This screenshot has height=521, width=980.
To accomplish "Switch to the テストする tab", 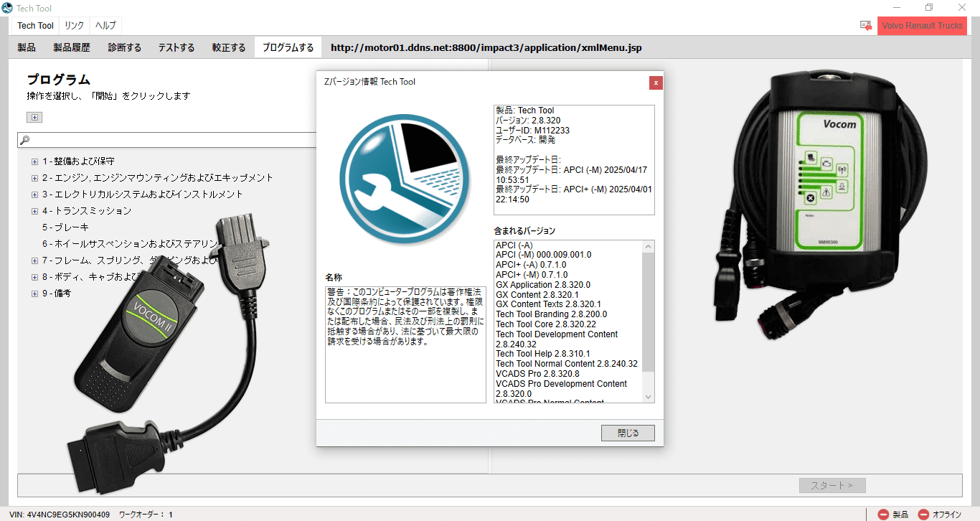I will pos(176,48).
